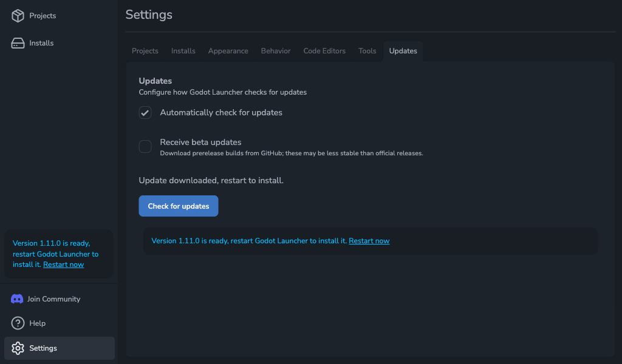Click the Settings page heading
Screen dimensions: 622x364
coord(149,15)
